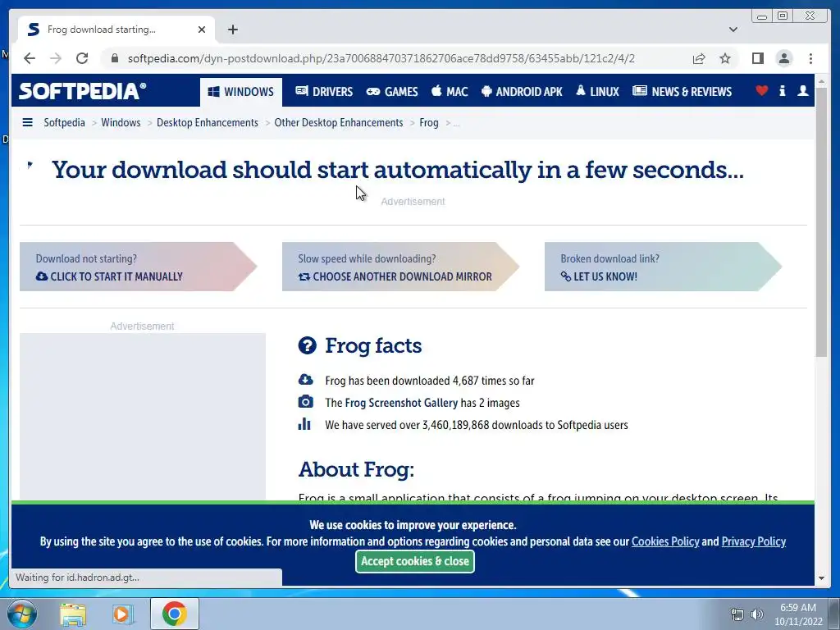Click the padlock site info icon
The width and height of the screenshot is (840, 630).
coord(115,58)
